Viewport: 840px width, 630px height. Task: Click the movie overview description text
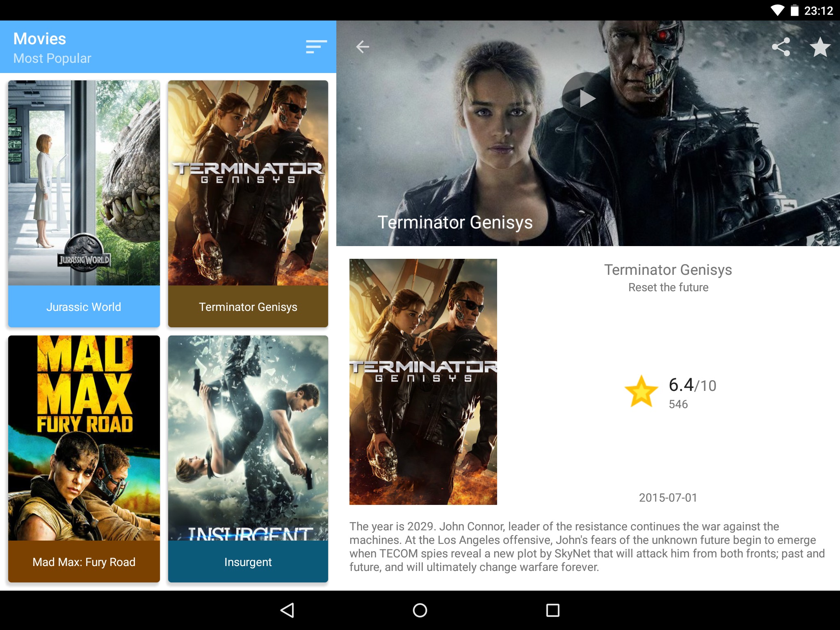pos(587,546)
